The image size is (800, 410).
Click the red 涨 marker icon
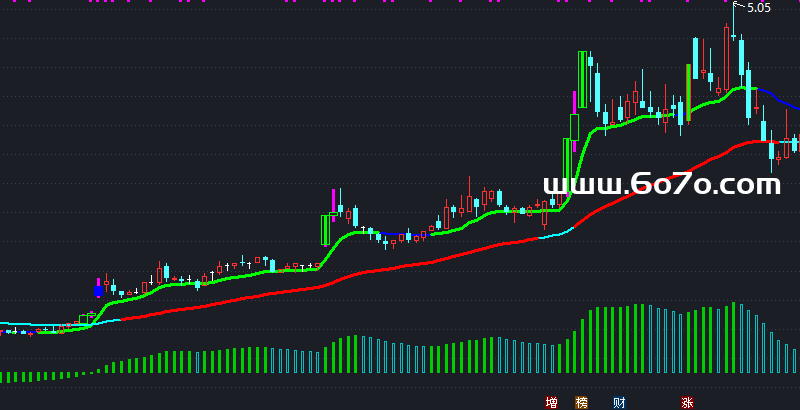point(687,403)
